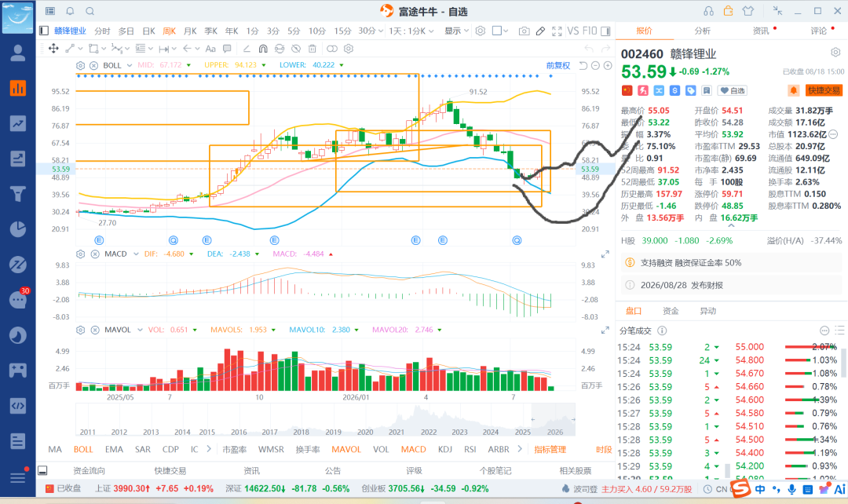Open the notifications bell in title bar
The image size is (848, 504).
(x=71, y=11)
